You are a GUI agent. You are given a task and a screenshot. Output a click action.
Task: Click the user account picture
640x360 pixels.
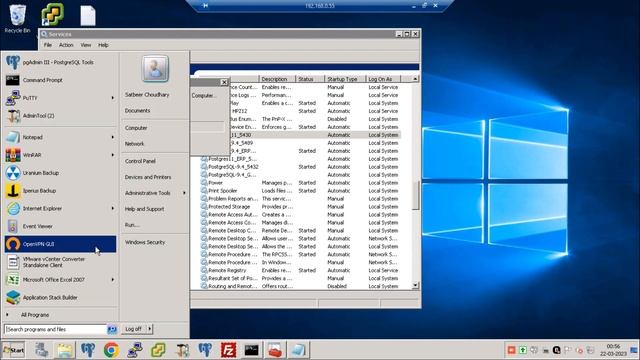pos(155,69)
